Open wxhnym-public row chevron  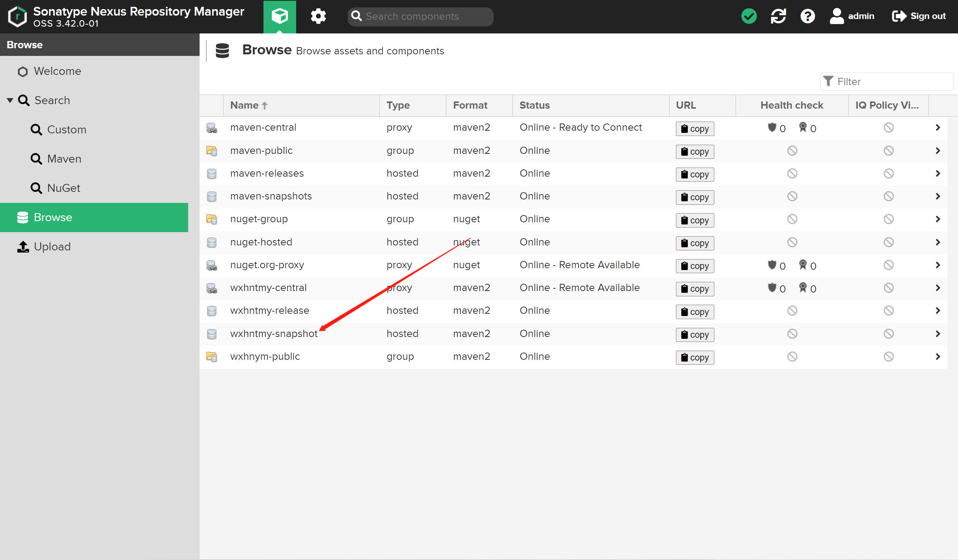click(x=937, y=356)
